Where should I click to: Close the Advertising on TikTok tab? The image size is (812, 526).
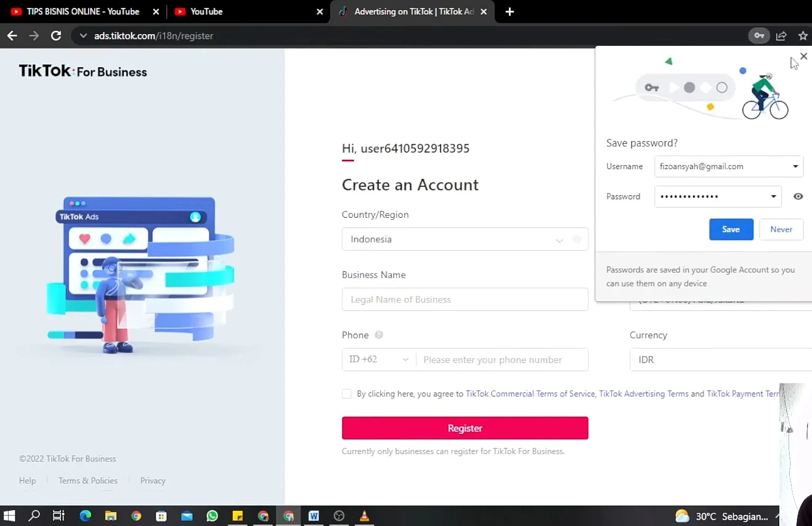(483, 12)
